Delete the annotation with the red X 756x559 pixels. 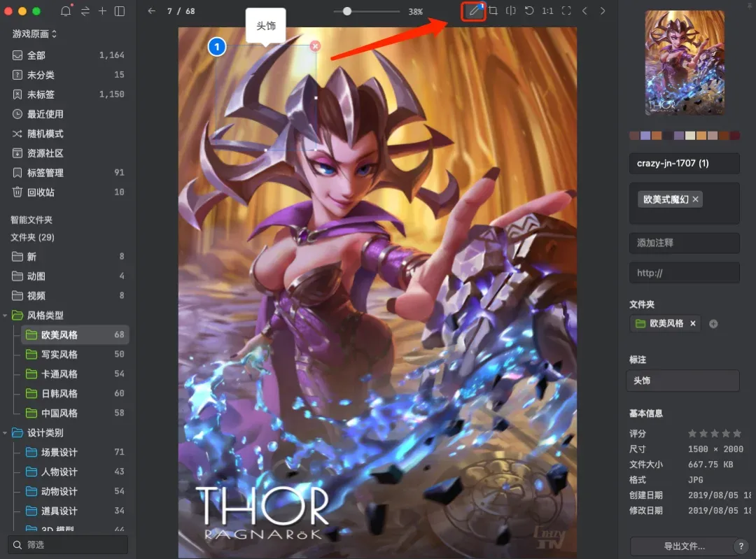pos(315,45)
